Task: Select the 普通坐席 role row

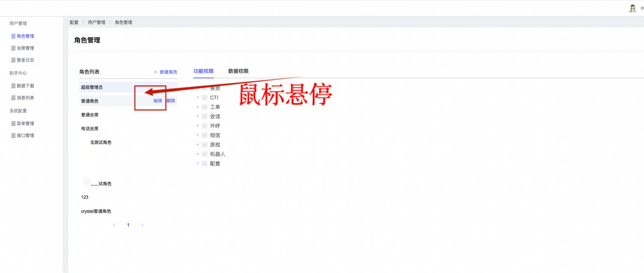Action: click(128, 115)
